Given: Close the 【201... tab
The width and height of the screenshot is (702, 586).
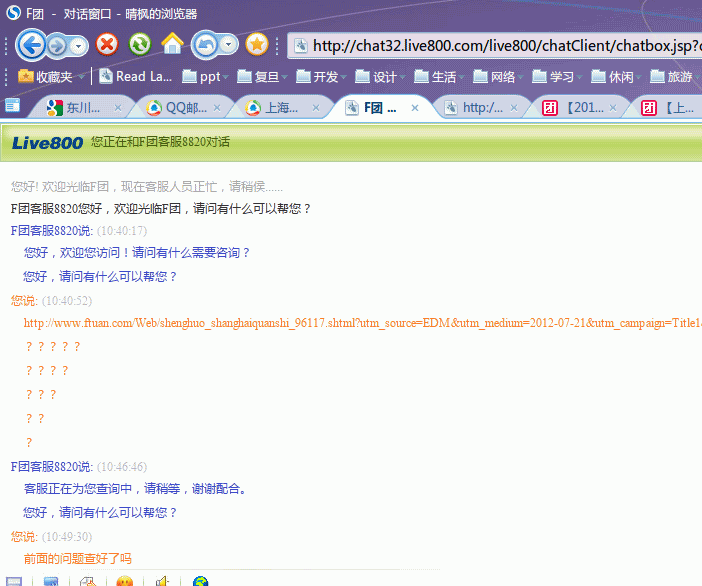Looking at the screenshot, I should pyautogui.click(x=613, y=108).
